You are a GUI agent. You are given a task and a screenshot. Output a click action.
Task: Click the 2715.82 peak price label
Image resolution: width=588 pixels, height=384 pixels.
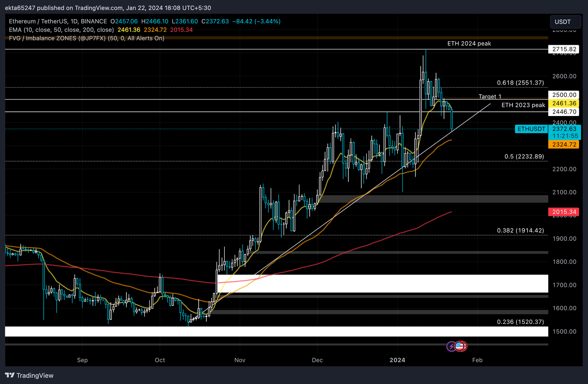pyautogui.click(x=563, y=49)
